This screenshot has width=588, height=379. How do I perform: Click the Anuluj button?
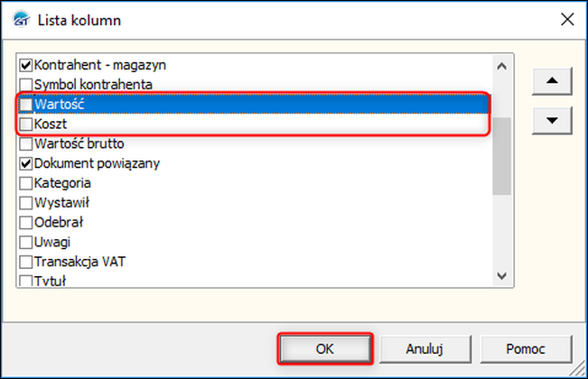(x=425, y=349)
